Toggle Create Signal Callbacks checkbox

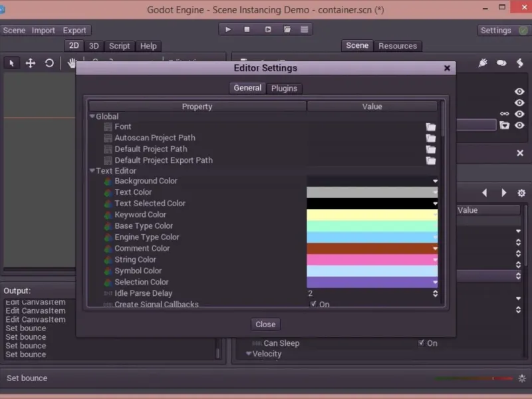point(313,304)
